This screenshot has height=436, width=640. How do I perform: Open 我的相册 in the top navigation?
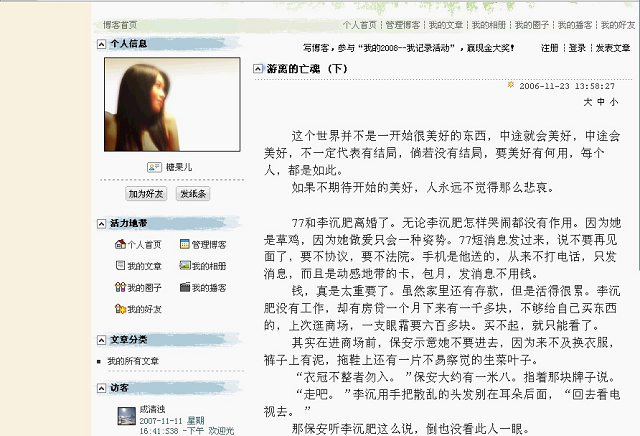(489, 25)
